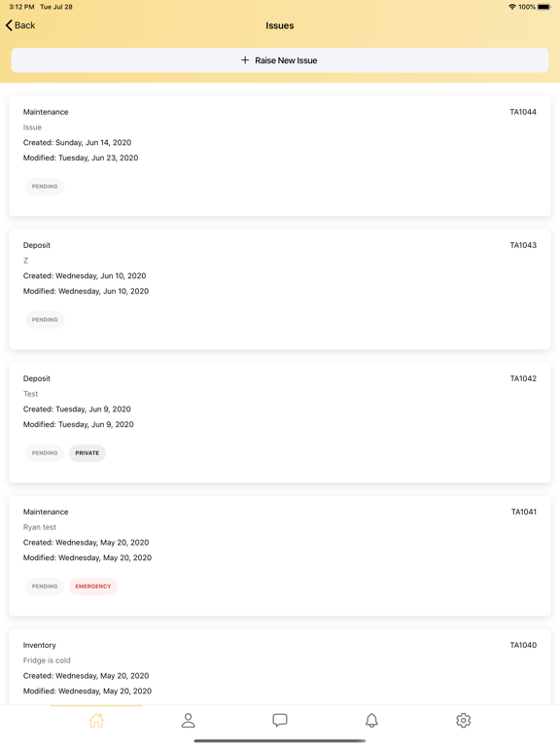Tap the Back label in header
Screen dimensions: 560x747
[x=24, y=25]
